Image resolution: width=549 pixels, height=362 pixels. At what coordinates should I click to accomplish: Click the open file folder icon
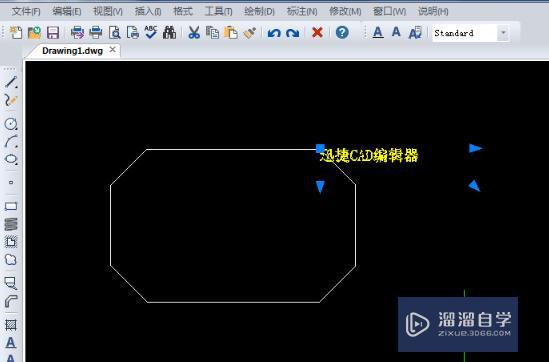click(34, 33)
